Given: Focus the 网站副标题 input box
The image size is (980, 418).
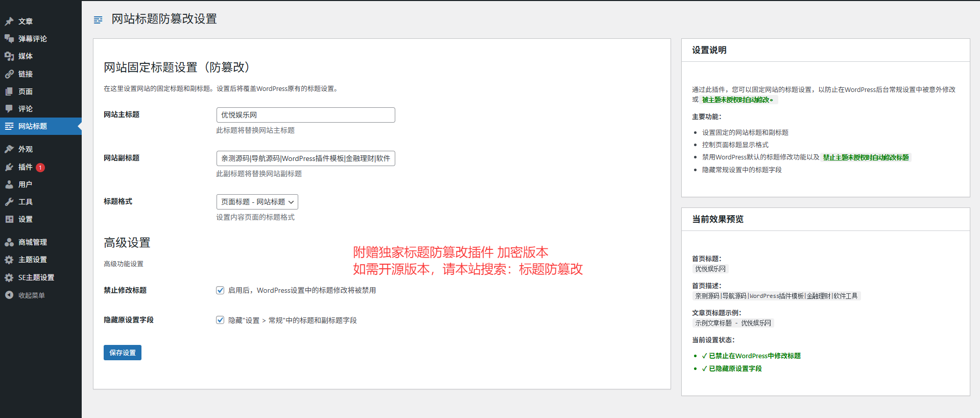Looking at the screenshot, I should click(305, 158).
